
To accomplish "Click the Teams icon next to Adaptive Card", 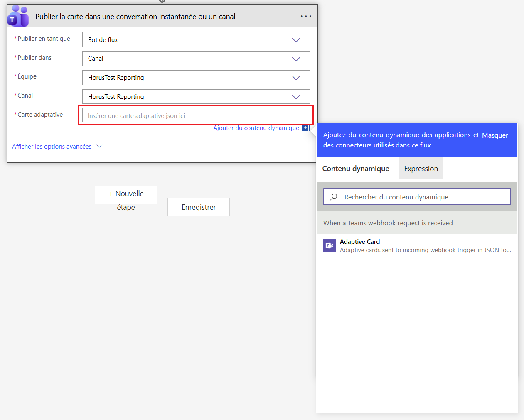I will click(x=330, y=246).
